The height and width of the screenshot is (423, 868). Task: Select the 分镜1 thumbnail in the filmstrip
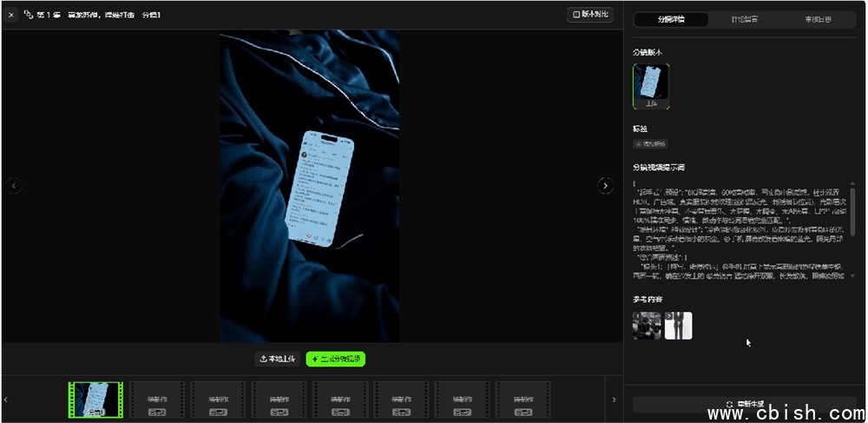pos(95,400)
